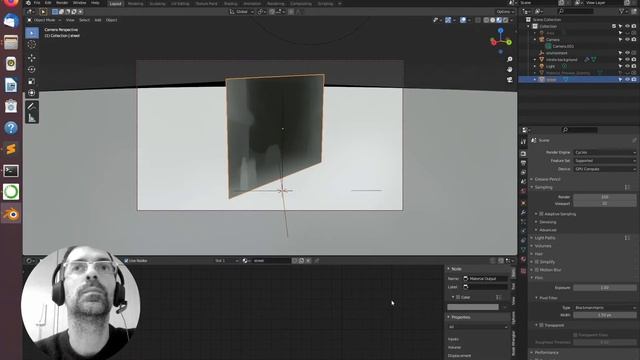Toggle visibility eye of Light
640x360 pixels.
pos(627,66)
